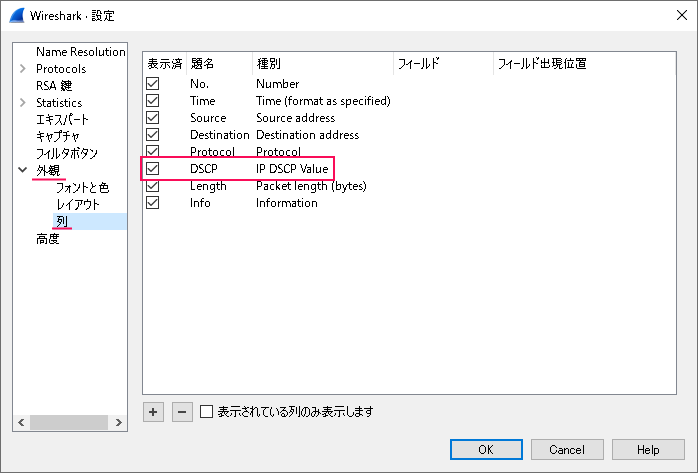Toggle the Source column checkbox
This screenshot has width=698, height=473.
click(153, 117)
